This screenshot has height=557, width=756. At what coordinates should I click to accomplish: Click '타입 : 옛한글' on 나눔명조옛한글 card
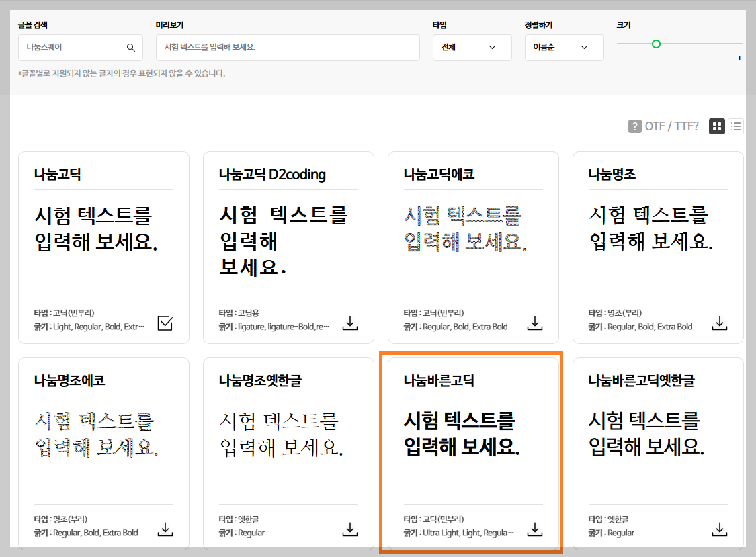pos(239,519)
